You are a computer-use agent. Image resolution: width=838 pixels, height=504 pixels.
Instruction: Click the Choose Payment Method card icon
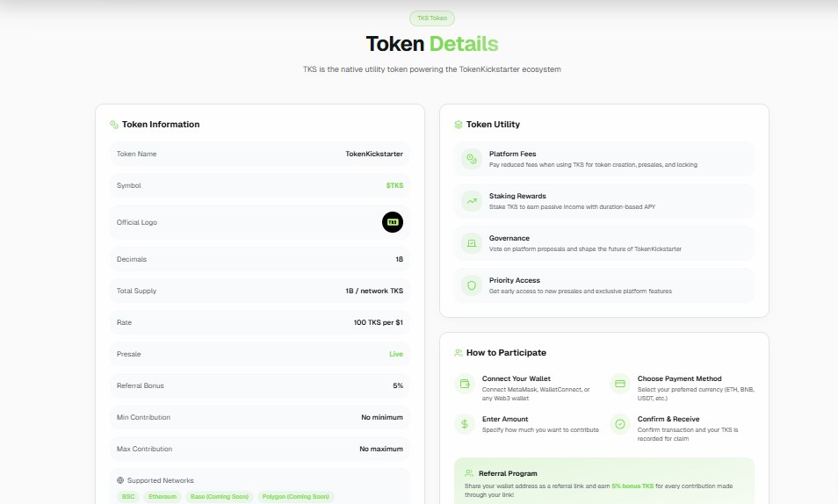(x=620, y=383)
